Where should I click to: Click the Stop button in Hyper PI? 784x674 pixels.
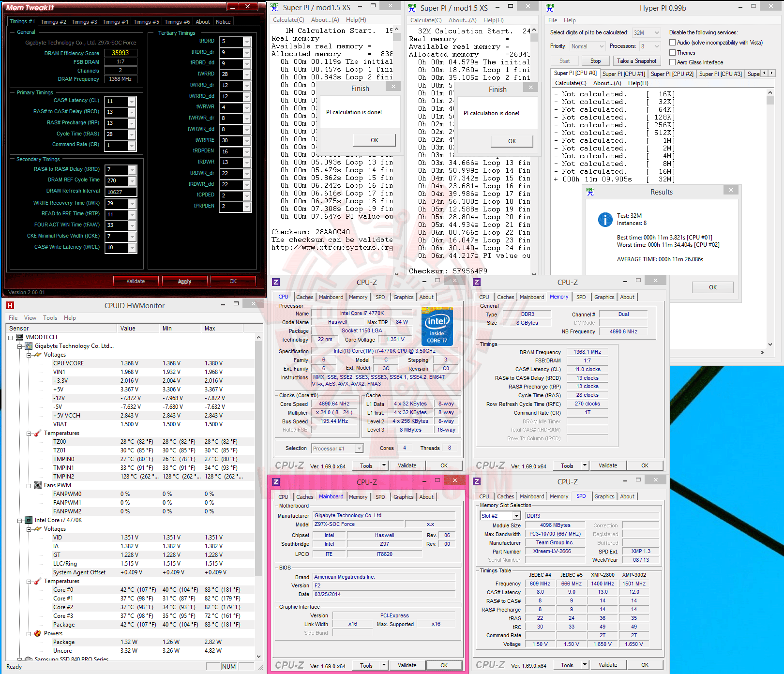[595, 61]
